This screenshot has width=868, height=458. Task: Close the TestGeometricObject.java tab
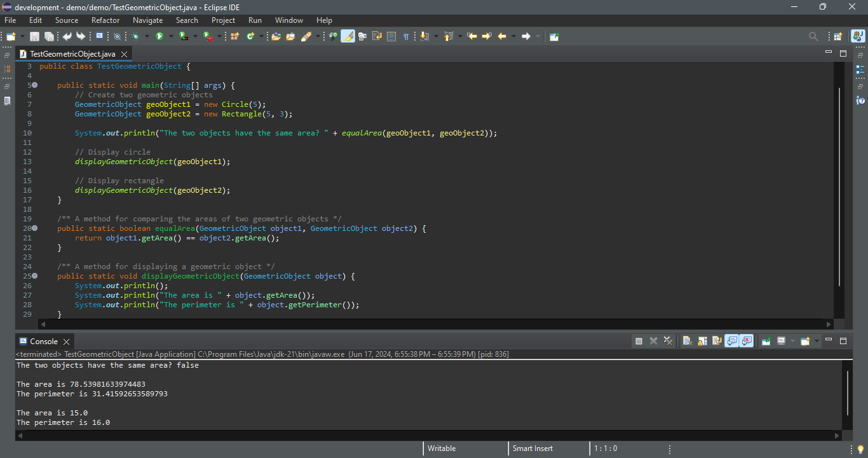click(125, 54)
